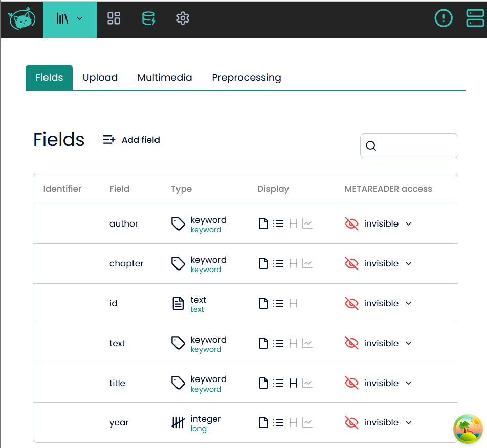Switch to the Preprocessing tab
The width and height of the screenshot is (487, 448).
tap(246, 78)
